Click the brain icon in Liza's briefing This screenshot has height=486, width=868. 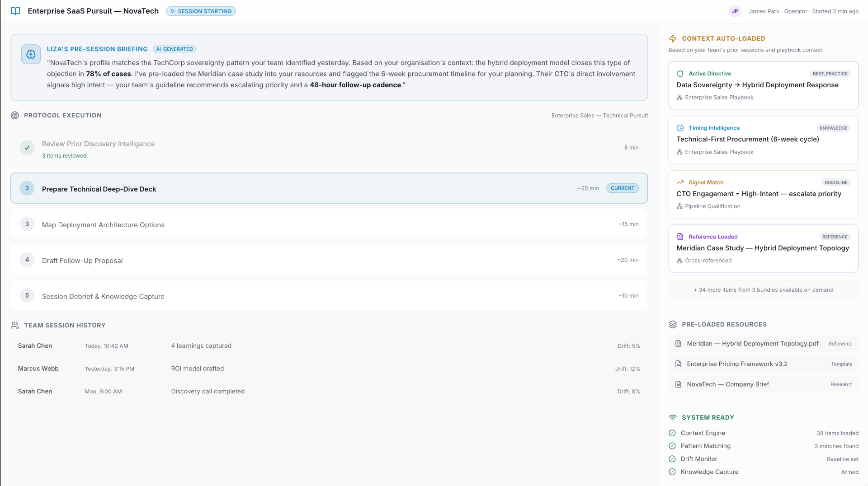pyautogui.click(x=31, y=54)
